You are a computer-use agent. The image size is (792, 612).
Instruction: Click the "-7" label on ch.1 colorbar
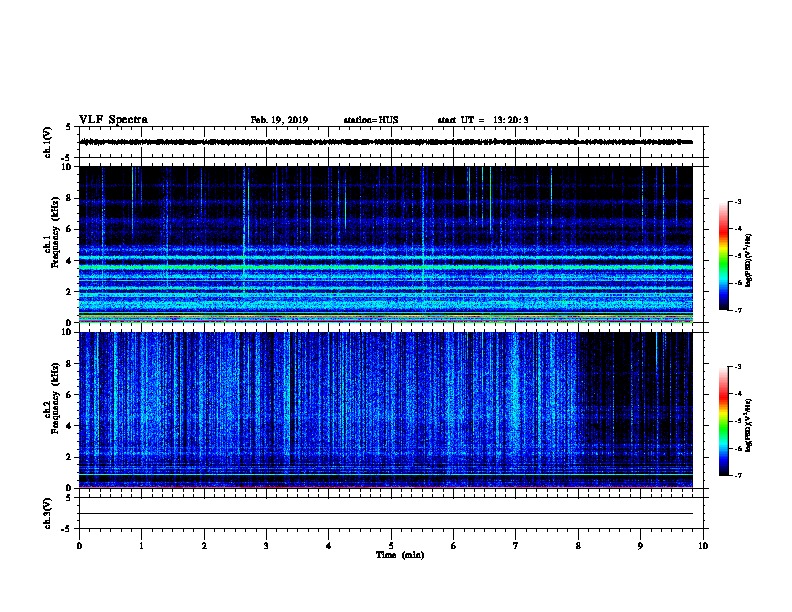pyautogui.click(x=737, y=310)
